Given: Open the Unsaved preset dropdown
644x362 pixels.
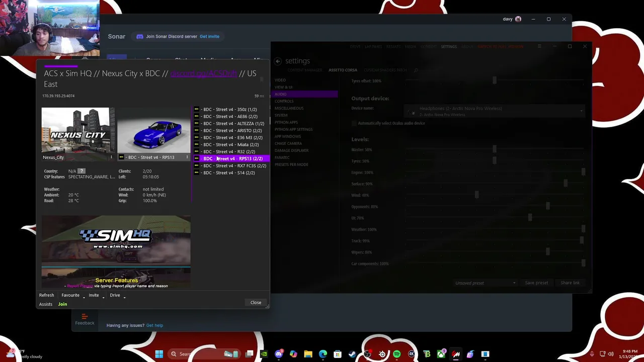Looking at the screenshot, I should (x=485, y=283).
